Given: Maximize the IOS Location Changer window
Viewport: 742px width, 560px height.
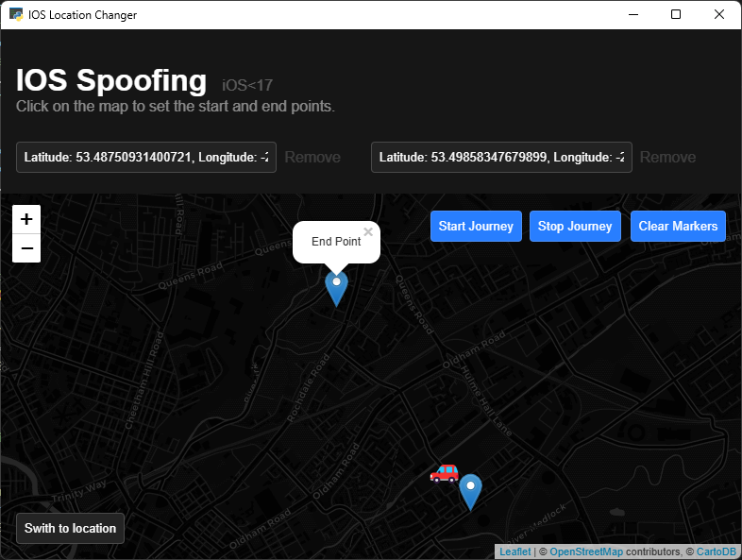Looking at the screenshot, I should pos(676,14).
